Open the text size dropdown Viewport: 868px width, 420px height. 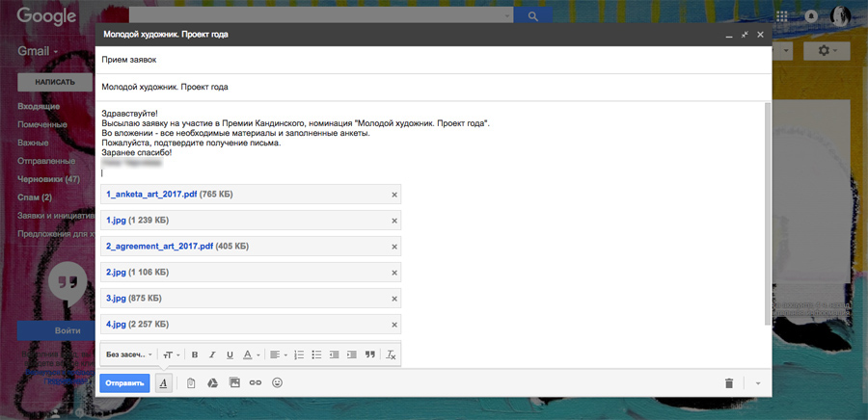170,354
